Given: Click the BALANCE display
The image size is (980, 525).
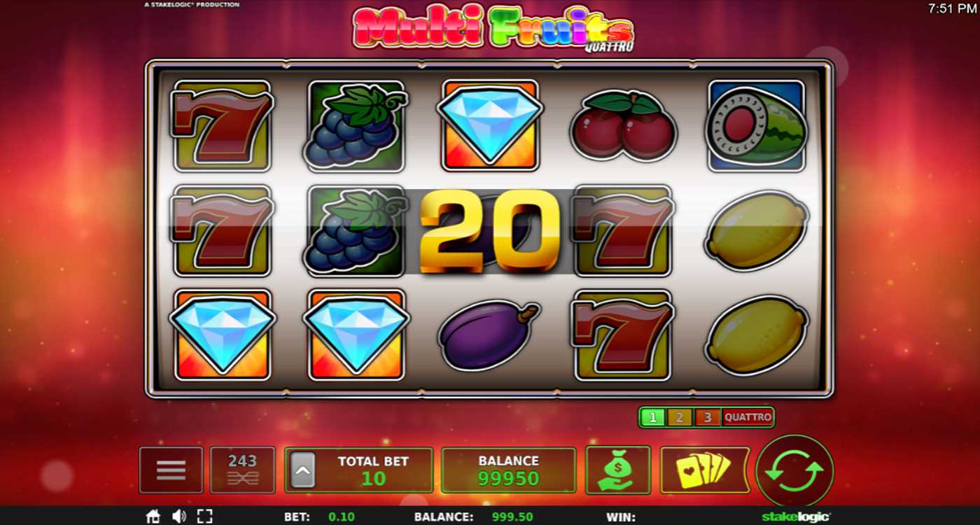Looking at the screenshot, I should tap(508, 470).
